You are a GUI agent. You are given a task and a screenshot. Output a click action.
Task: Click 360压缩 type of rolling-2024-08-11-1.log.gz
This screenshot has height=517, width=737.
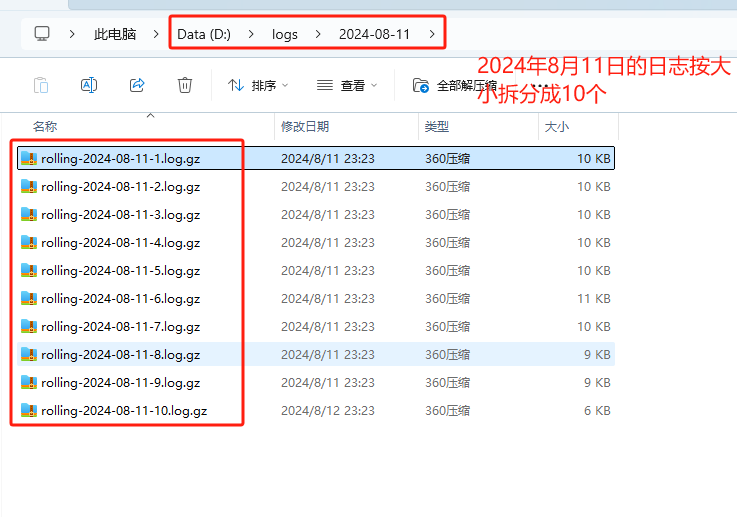(447, 158)
